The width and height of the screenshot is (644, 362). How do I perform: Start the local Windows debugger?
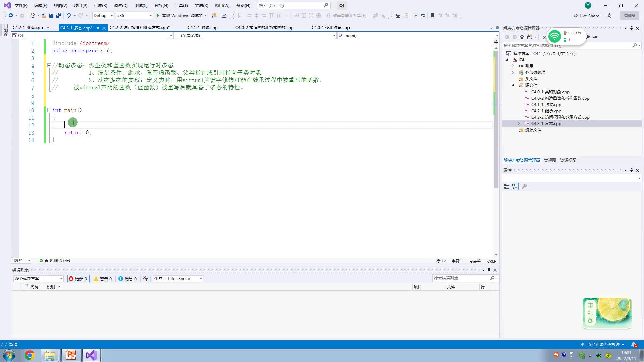coord(181,16)
